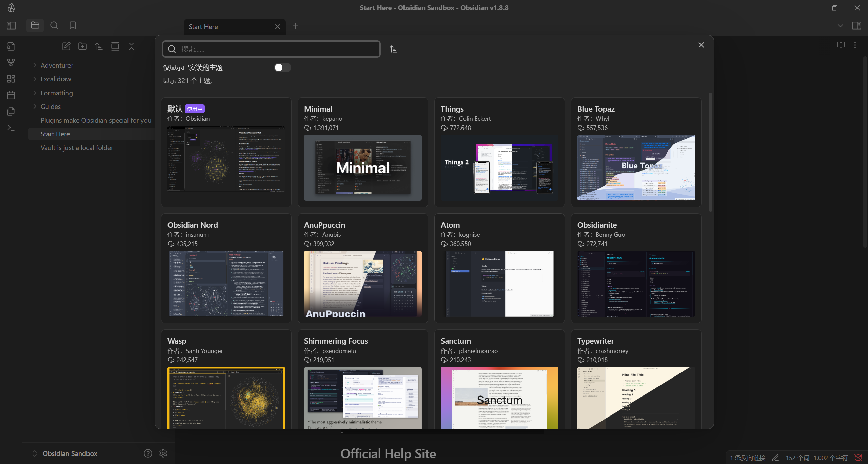Open command palette ribbon icon

click(11, 128)
